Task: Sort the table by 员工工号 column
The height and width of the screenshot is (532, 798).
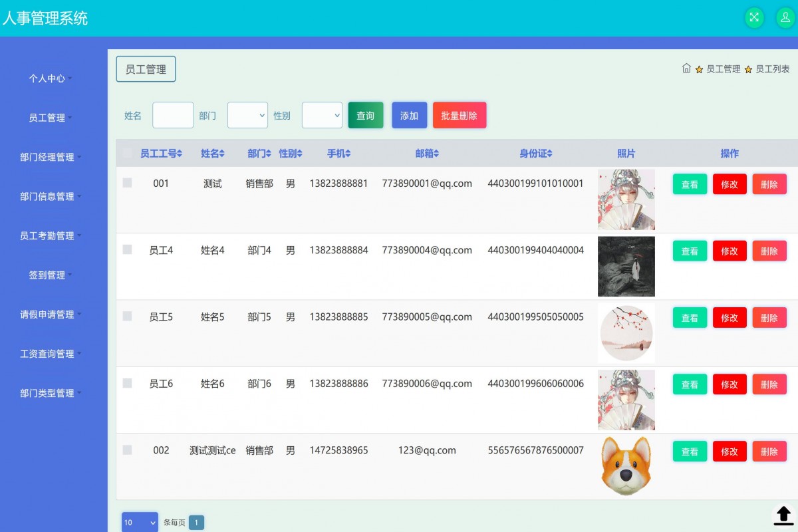Action: [159, 153]
